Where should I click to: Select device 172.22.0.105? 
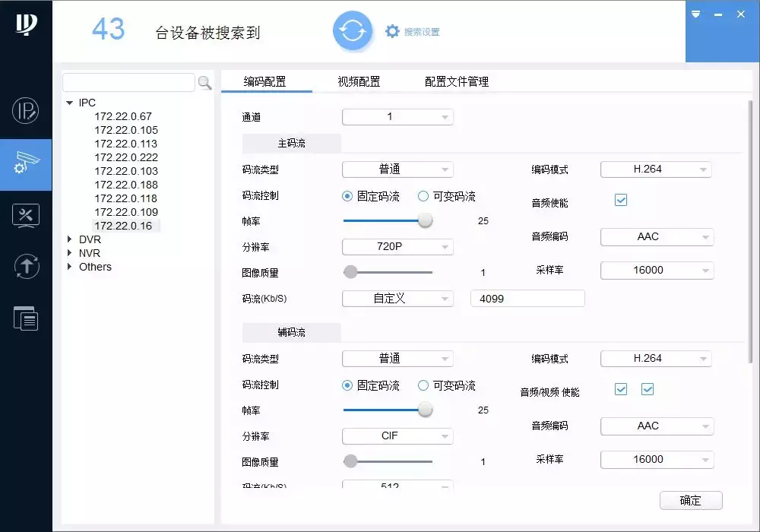126,130
